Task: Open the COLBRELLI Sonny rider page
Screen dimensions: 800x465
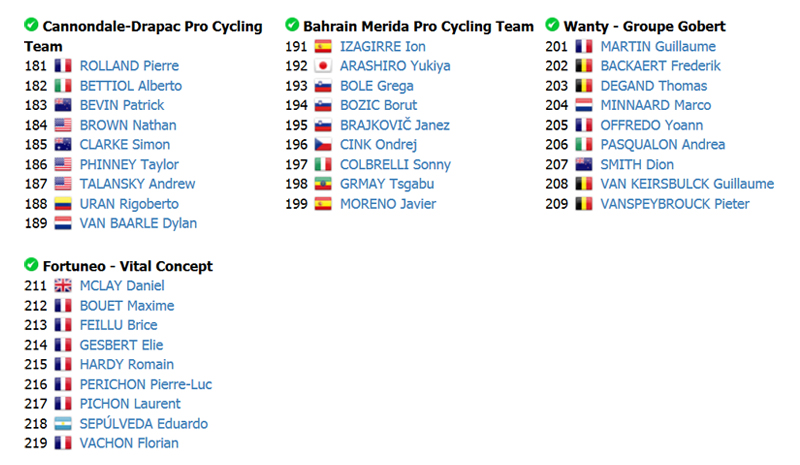Action: point(395,164)
